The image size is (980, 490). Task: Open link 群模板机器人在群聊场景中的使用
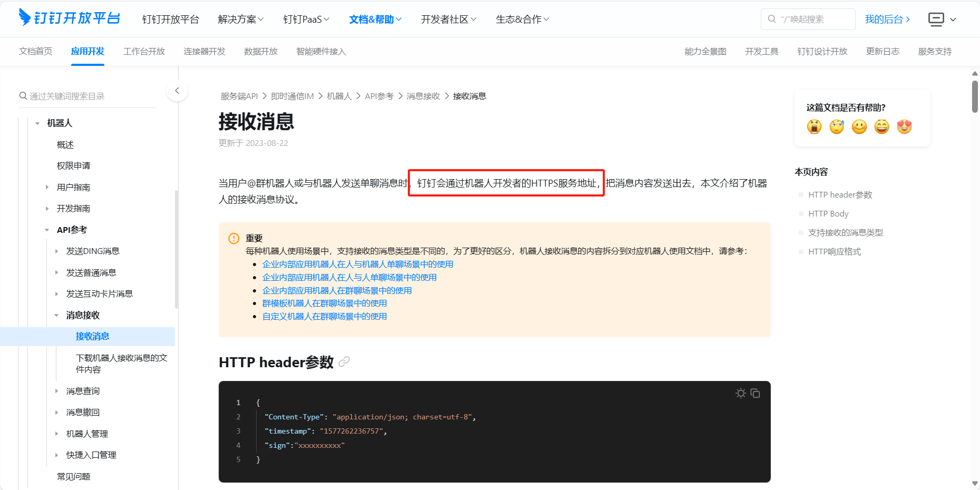325,303
